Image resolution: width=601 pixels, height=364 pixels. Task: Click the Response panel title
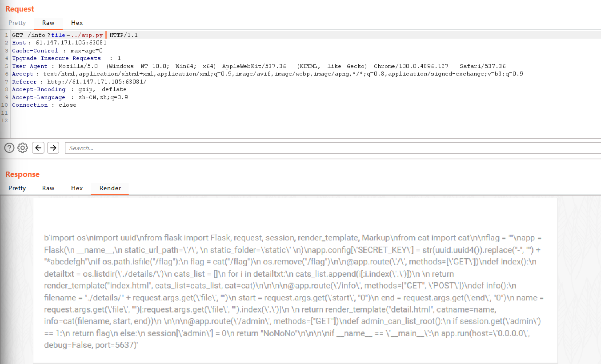coord(22,174)
